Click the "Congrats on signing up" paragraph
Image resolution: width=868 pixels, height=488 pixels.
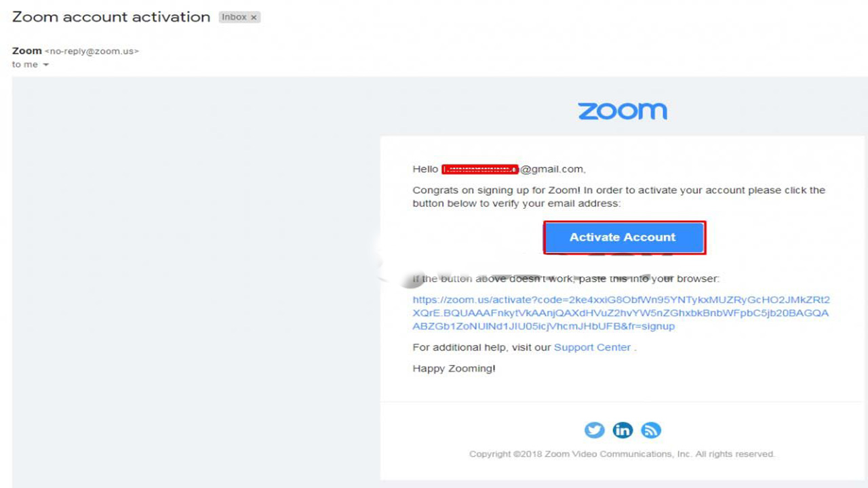(x=618, y=197)
